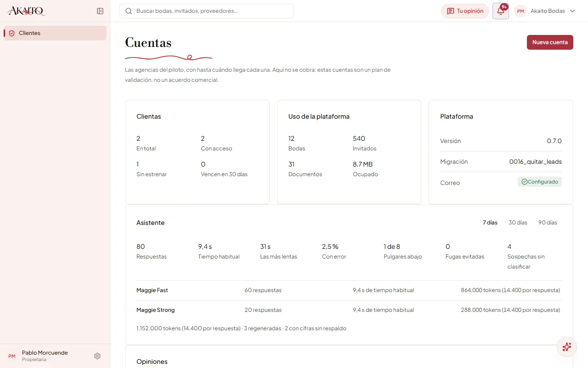588x368 pixels.
Task: Click the Opiniones section heading
Action: (x=152, y=362)
